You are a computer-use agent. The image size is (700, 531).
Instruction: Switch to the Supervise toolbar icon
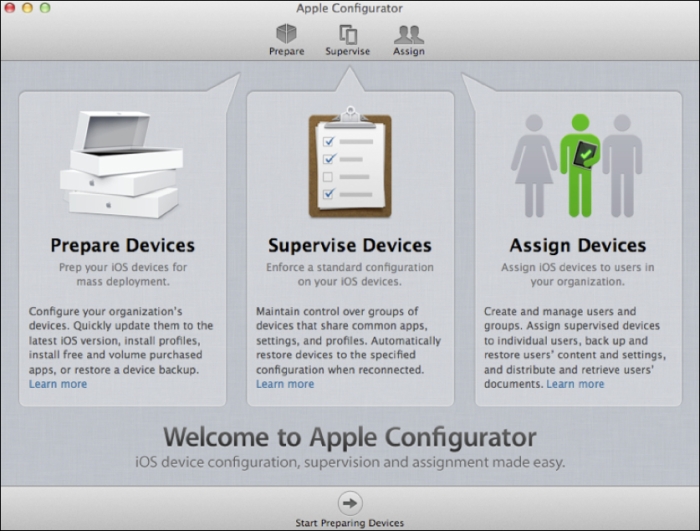tap(348, 40)
